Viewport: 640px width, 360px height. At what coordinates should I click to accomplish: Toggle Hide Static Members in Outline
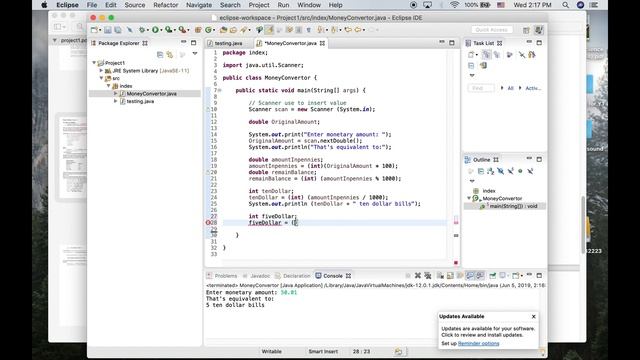coord(511,171)
